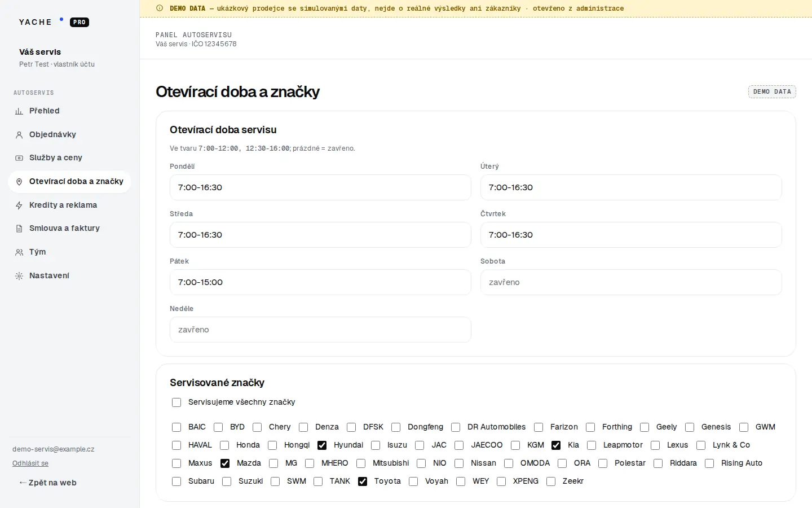This screenshot has height=508, width=812.
Task: Uncheck the Mazda brand checkbox
Action: pyautogui.click(x=225, y=463)
